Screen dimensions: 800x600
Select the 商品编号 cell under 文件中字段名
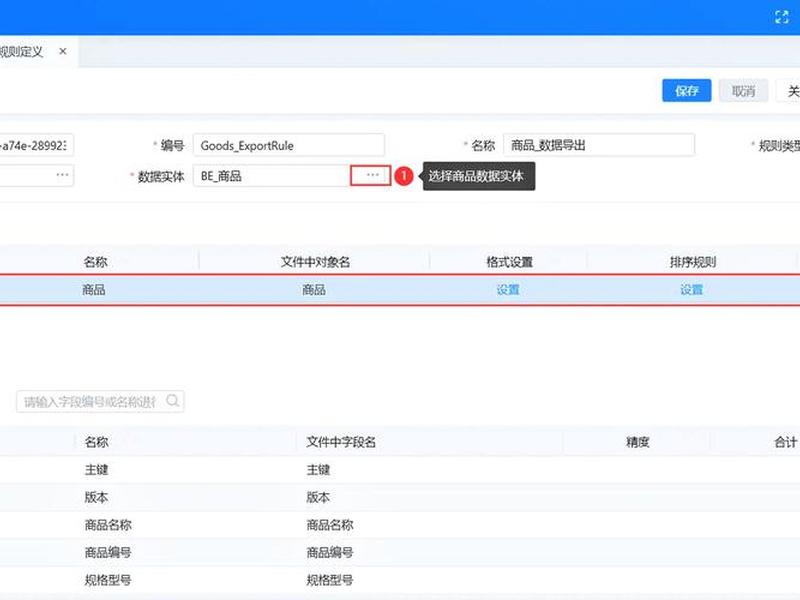(x=330, y=552)
